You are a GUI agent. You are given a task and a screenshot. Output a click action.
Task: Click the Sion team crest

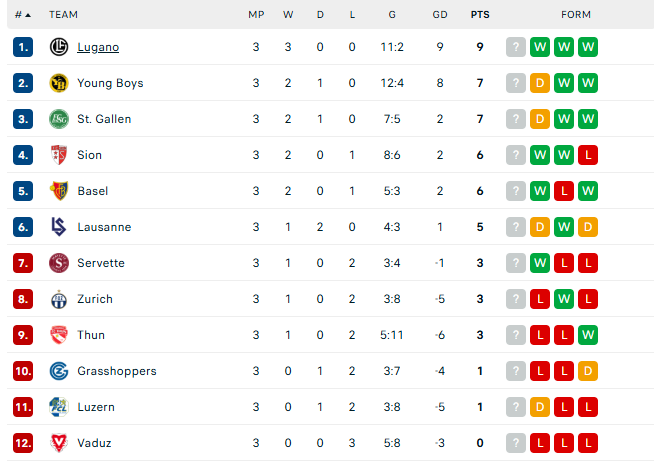pyautogui.click(x=59, y=155)
